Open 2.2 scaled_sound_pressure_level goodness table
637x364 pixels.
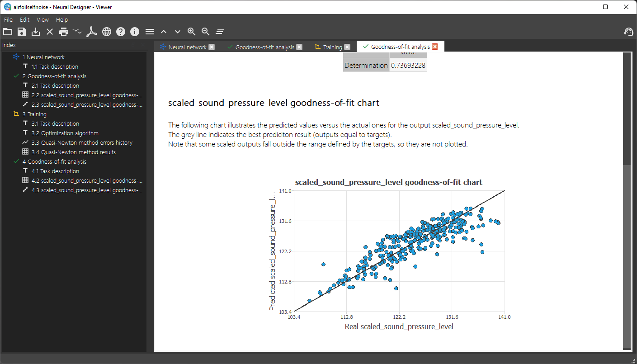point(87,95)
